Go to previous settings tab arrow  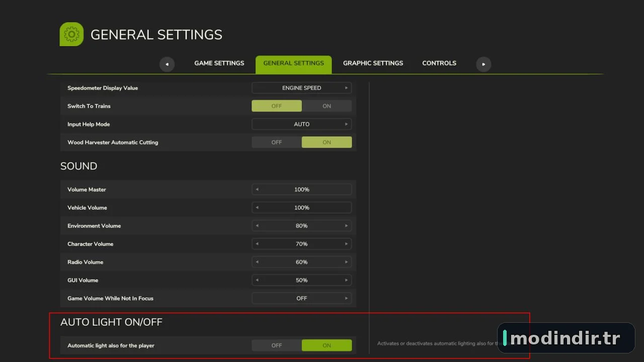pos(167,64)
